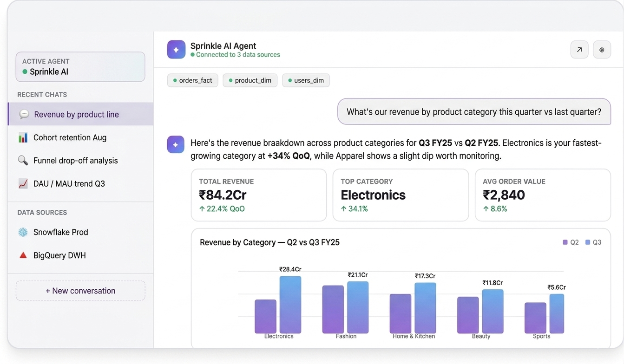The image size is (624, 364).
Task: Select the Snowflake Prod data source
Action: coord(60,232)
